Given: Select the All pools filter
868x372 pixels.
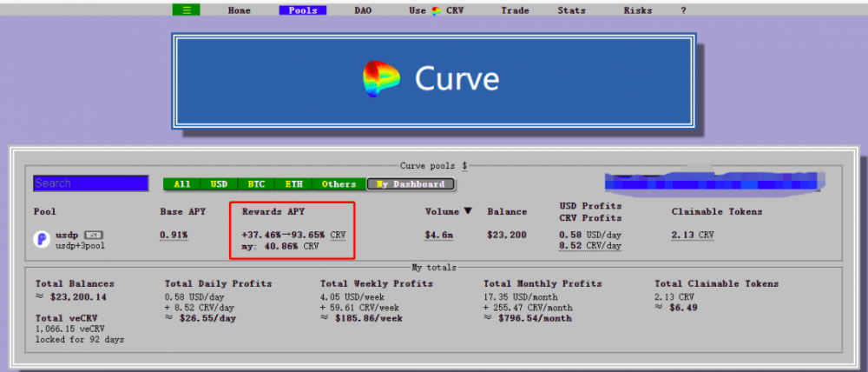Looking at the screenshot, I should click(181, 184).
